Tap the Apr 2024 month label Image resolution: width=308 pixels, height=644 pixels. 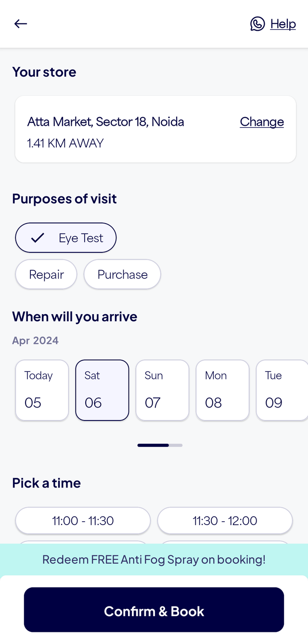click(36, 341)
